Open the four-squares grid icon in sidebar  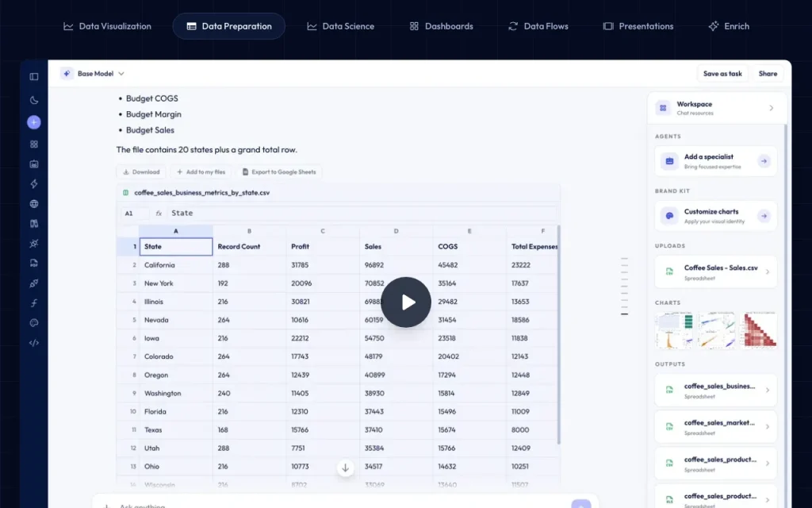[x=34, y=144]
